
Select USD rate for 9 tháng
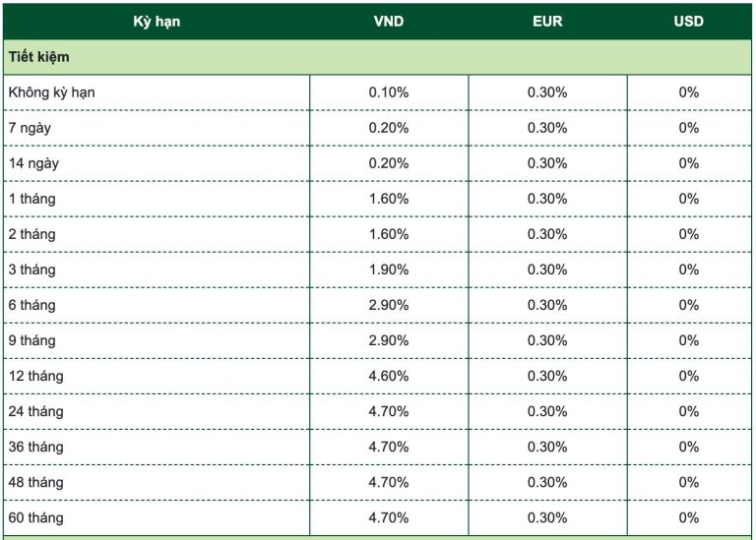tap(689, 340)
